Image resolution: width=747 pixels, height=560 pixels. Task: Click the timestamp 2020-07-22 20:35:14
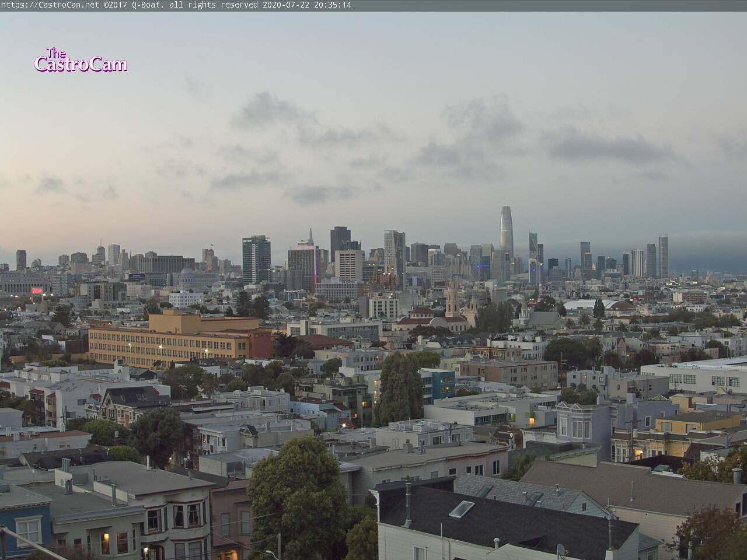coord(307,5)
